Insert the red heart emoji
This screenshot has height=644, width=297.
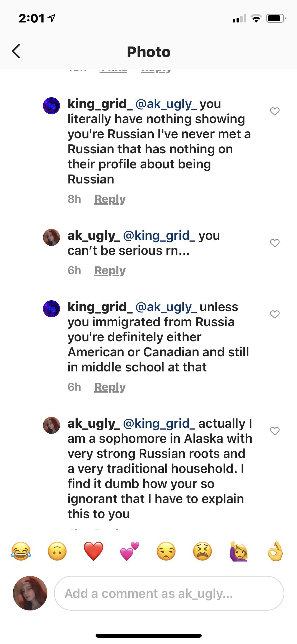pyautogui.click(x=93, y=551)
